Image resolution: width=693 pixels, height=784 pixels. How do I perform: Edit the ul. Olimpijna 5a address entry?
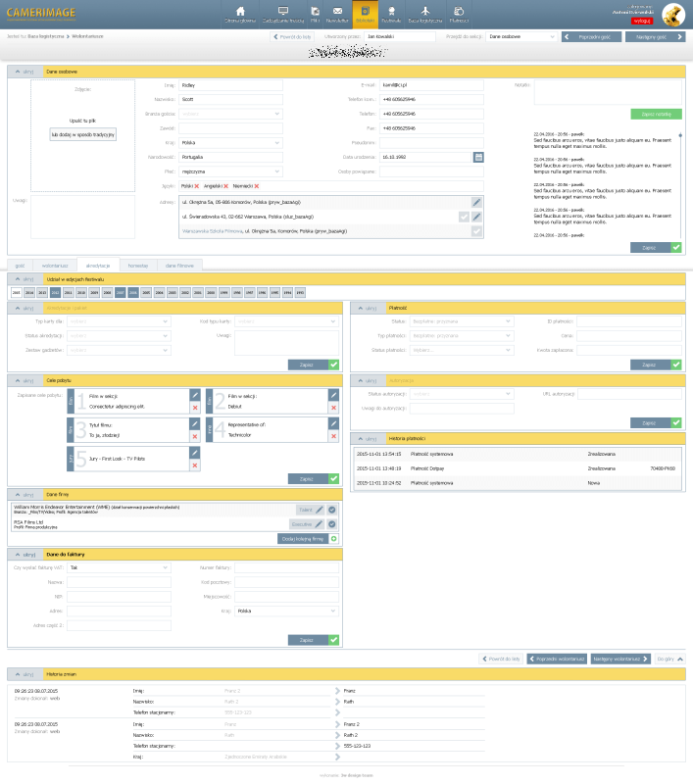(x=476, y=203)
